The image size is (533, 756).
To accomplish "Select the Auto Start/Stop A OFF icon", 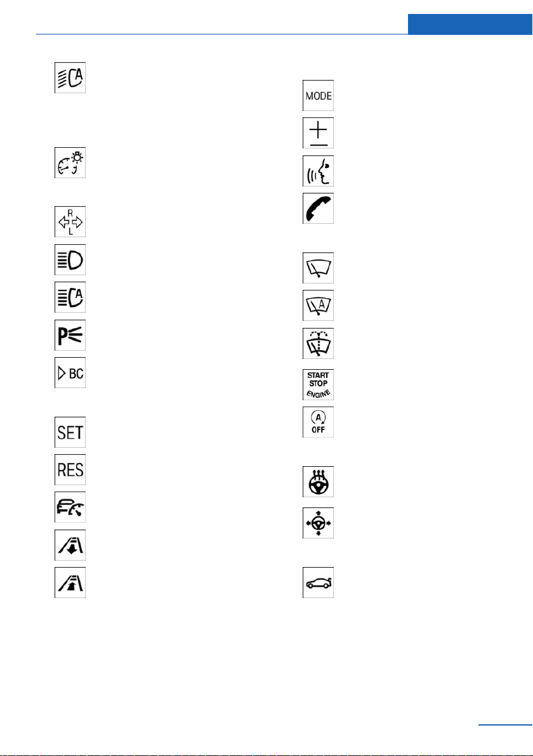I will [318, 422].
